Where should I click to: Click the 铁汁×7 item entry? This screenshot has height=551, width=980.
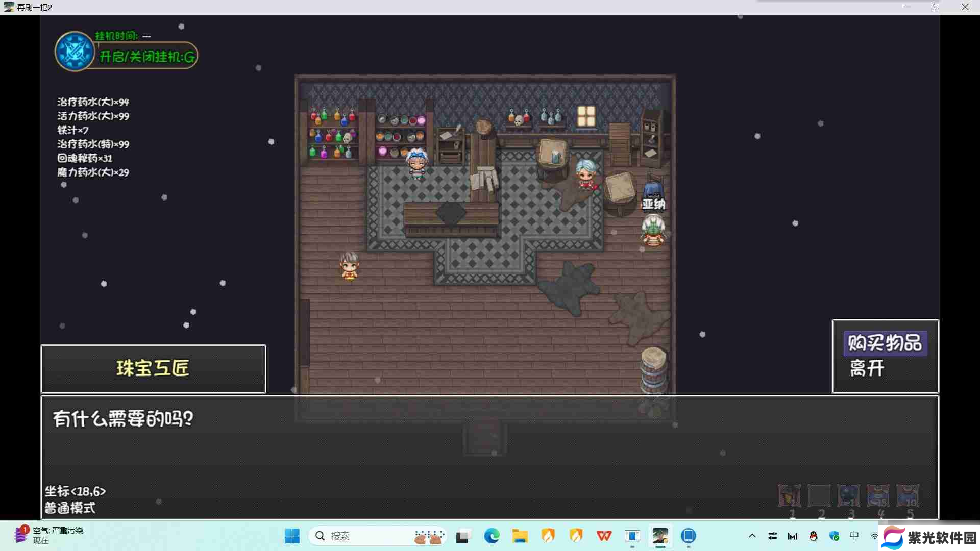coord(72,130)
